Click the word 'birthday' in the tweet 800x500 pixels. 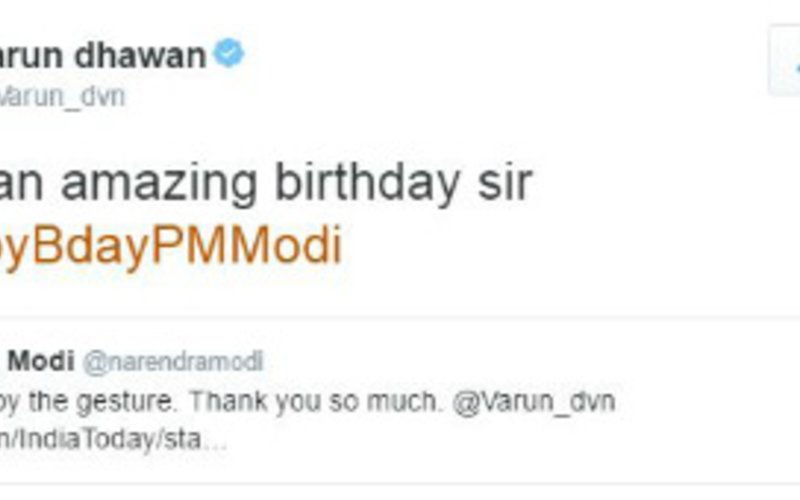(367, 182)
